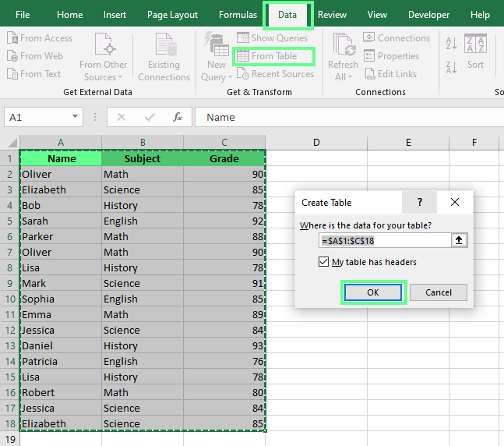This screenshot has height=446, width=504.
Task: Collapse the range selector in Create Table dialog
Action: [460, 240]
